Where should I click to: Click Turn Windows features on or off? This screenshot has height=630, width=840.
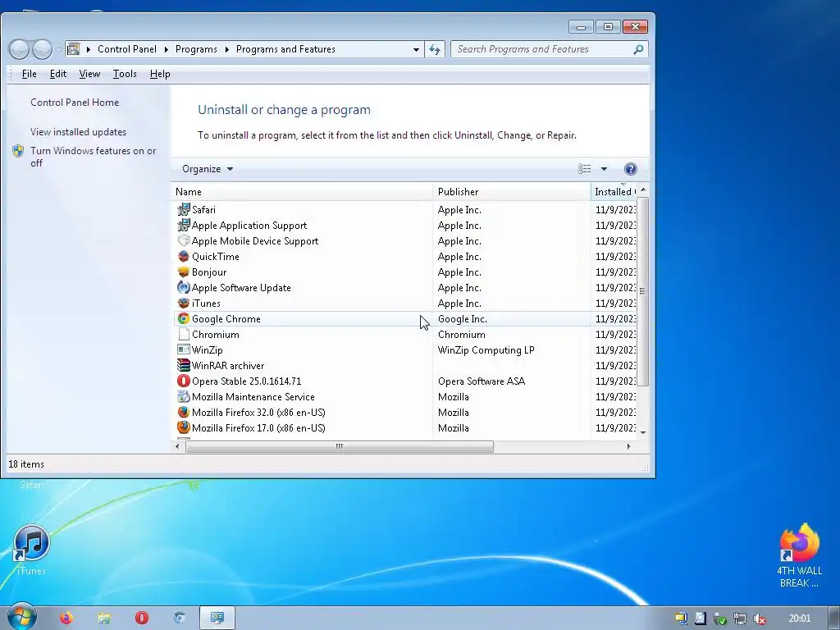(94, 157)
